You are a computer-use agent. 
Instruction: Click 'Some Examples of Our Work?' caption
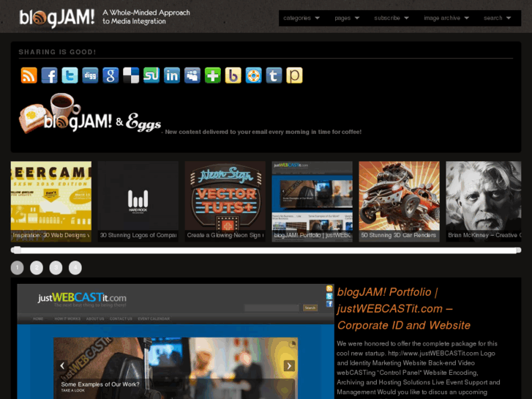pos(100,384)
